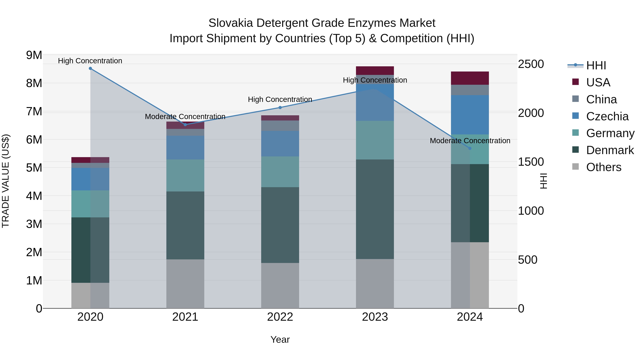This screenshot has height=362, width=644.
Task: Click the 2022 China bar segment
Action: coord(280,126)
